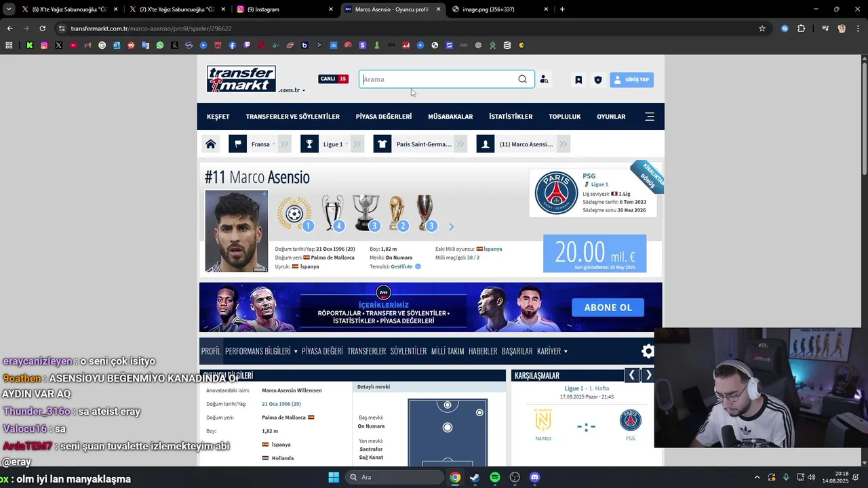The image size is (868, 488).
Task: Bookmark this page with star icon
Action: (762, 28)
